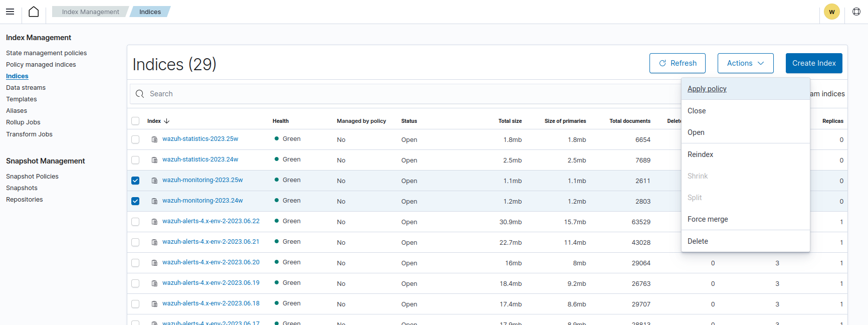Select checkbox for wazuh-alerts 2023.06.18
This screenshot has height=325, width=868.
[135, 304]
